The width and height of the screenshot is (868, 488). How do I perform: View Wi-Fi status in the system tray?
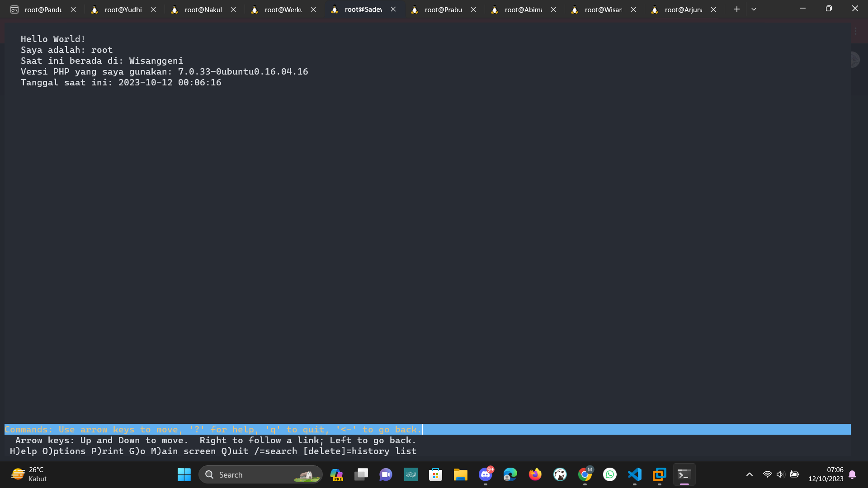(767, 474)
